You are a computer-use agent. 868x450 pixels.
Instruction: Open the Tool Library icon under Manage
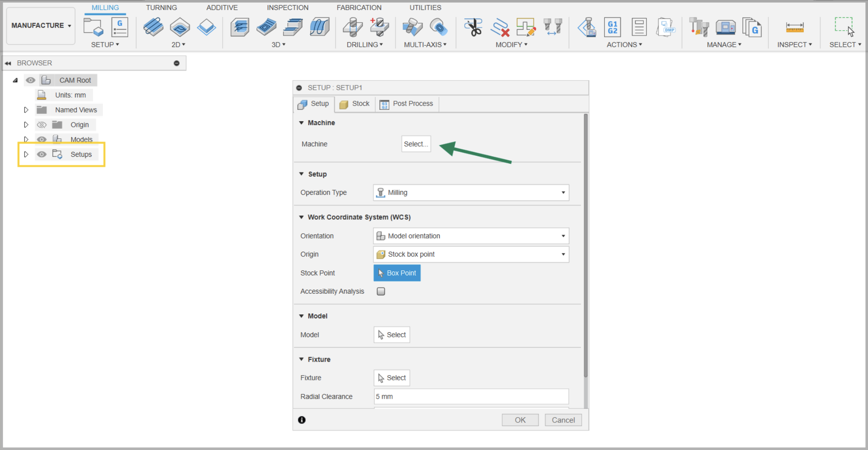click(699, 27)
